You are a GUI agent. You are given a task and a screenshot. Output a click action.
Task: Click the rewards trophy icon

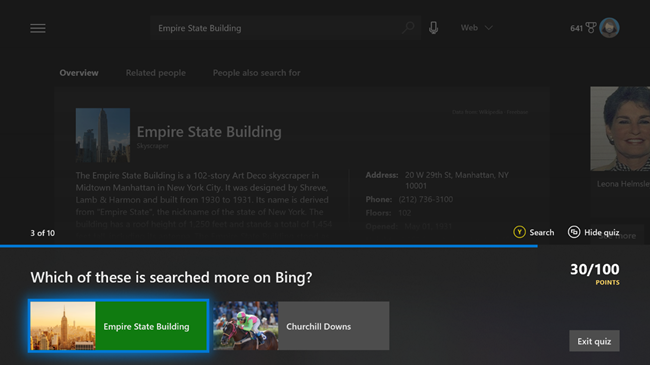(x=591, y=28)
